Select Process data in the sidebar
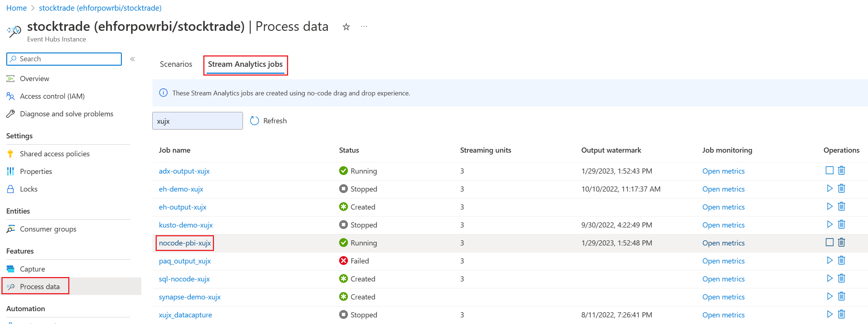868x324 pixels. [x=72, y=287]
